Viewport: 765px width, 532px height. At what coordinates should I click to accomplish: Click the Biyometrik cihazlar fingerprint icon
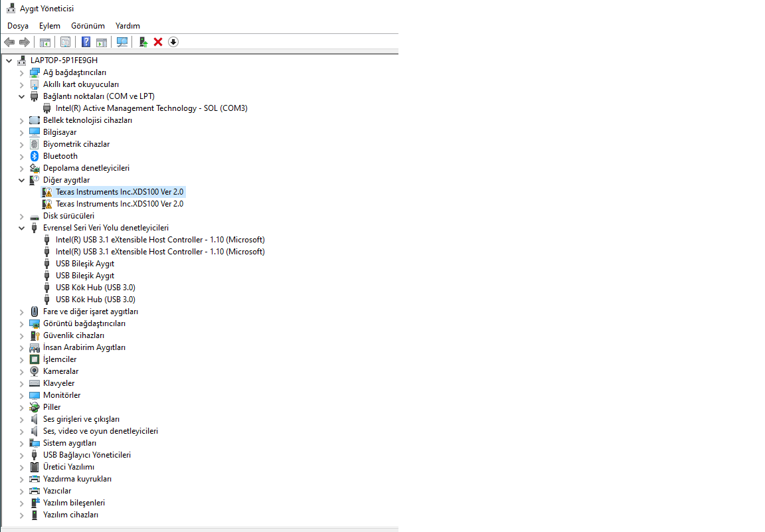pyautogui.click(x=34, y=144)
